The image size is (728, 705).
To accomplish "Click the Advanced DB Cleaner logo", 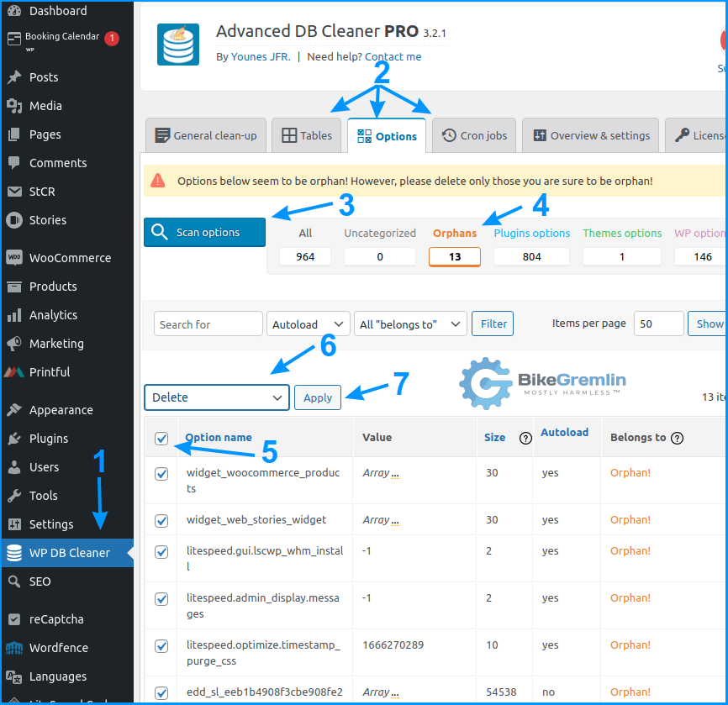I will tap(178, 45).
